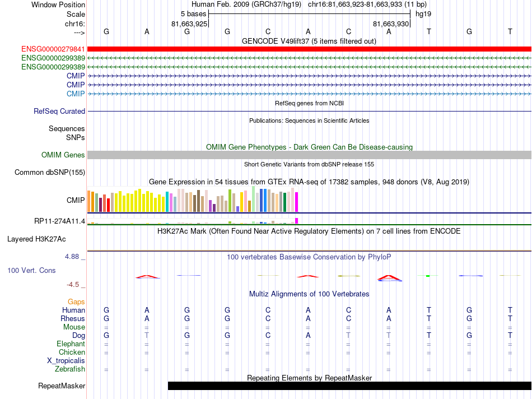The image size is (532, 399).
Task: Open the Layered H3K27Ac track label
Action: coord(36,239)
